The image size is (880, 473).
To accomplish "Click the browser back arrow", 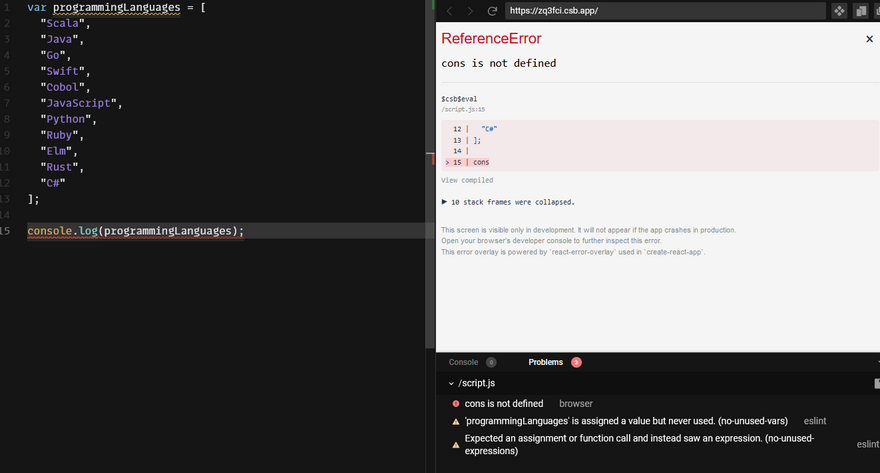I will click(x=449, y=11).
